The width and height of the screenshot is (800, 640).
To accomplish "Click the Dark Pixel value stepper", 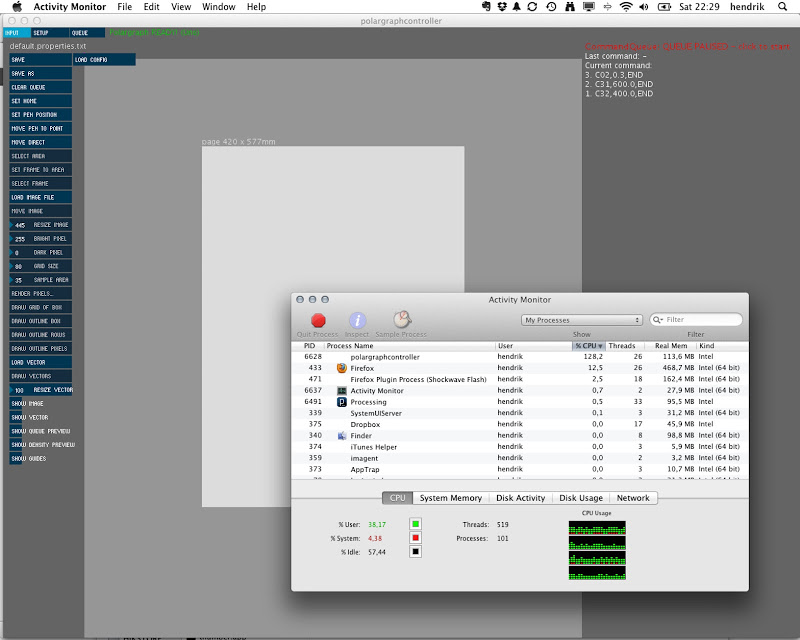I will pos(41,252).
